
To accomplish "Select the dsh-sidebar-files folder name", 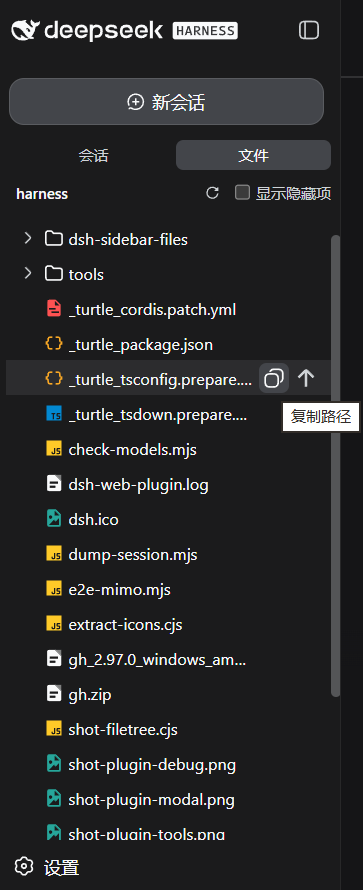I will [x=128, y=240].
